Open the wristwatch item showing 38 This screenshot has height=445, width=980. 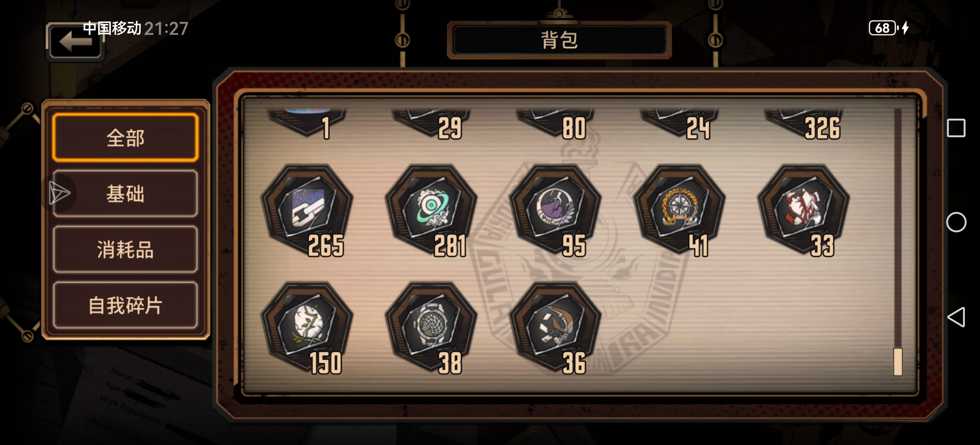pos(431,327)
